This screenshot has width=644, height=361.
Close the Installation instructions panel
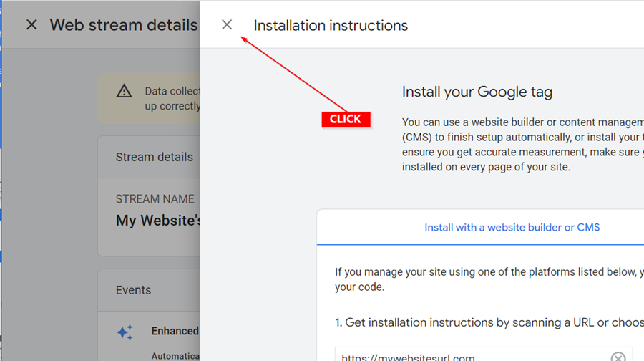(227, 25)
